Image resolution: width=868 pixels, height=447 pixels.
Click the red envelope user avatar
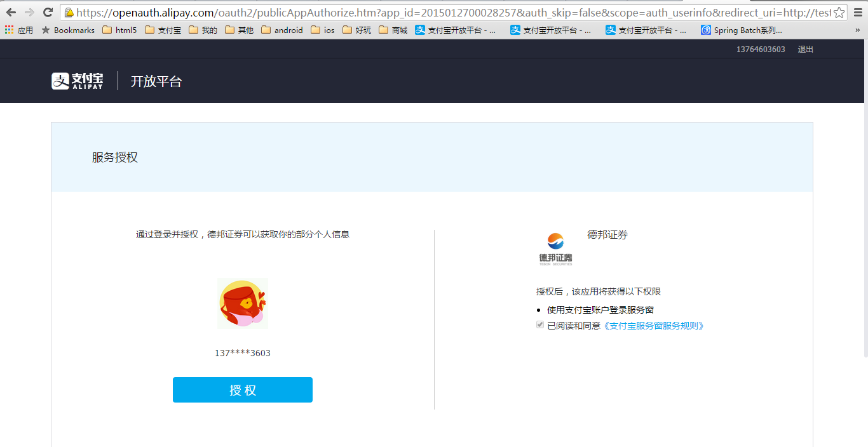243,304
